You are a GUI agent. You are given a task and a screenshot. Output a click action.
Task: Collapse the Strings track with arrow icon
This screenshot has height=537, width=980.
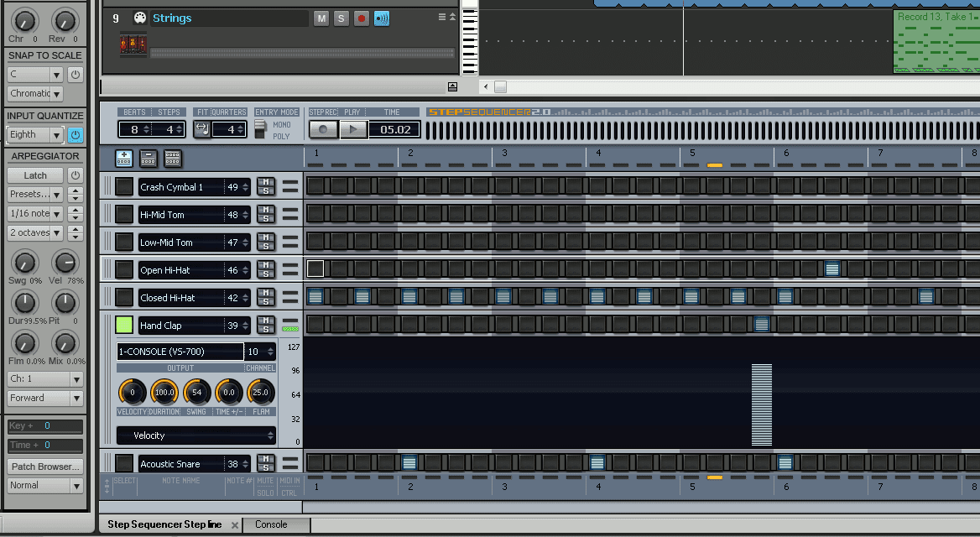[452, 17]
